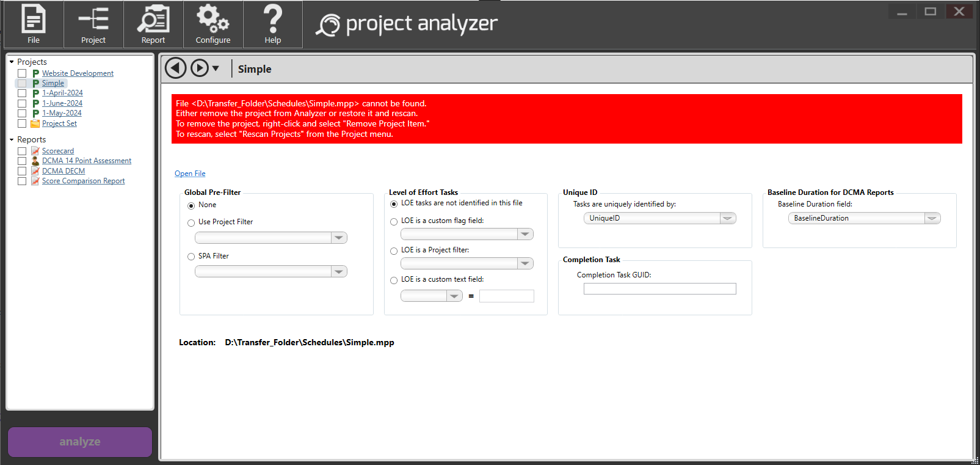Viewport: 980px width, 465px height.
Task: Expand the BaselineDuration dropdown
Action: pos(931,218)
